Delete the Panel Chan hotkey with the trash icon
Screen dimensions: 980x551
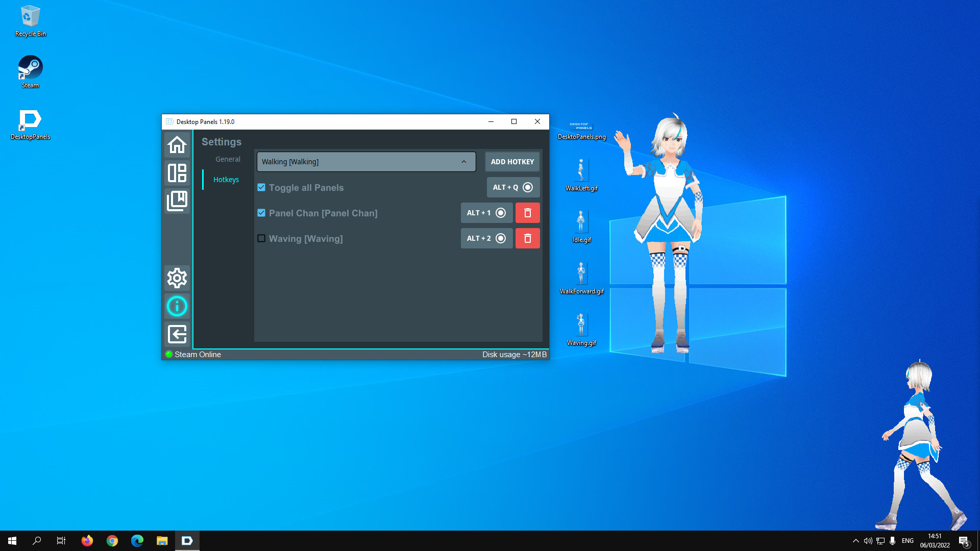point(527,213)
